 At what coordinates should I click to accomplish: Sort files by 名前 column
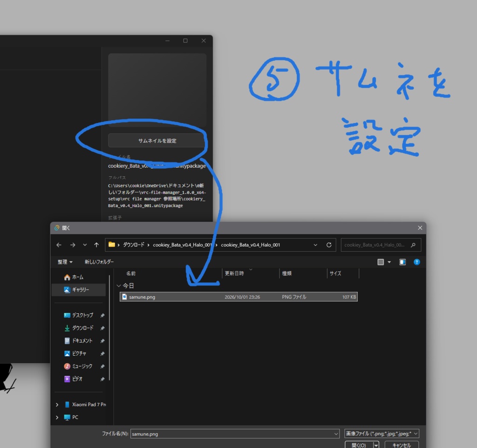(131, 273)
